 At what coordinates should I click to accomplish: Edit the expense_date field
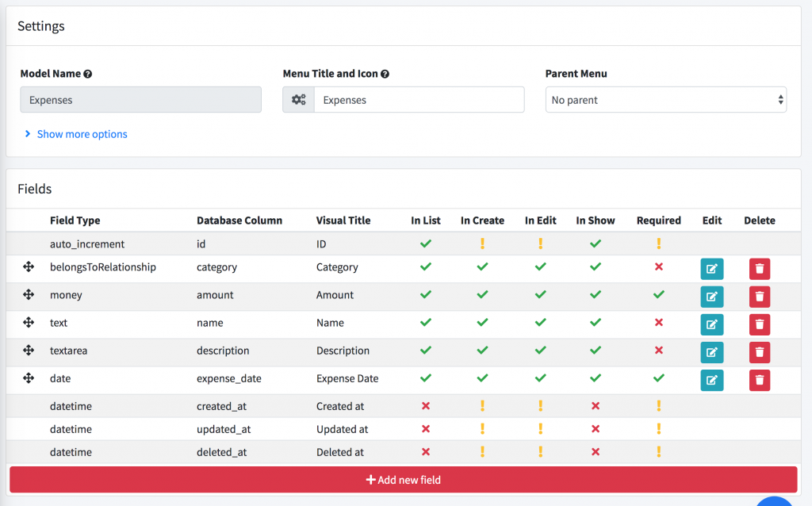(x=711, y=380)
